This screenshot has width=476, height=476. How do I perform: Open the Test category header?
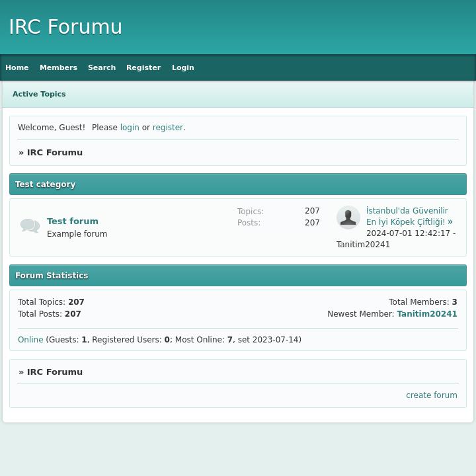(x=46, y=184)
